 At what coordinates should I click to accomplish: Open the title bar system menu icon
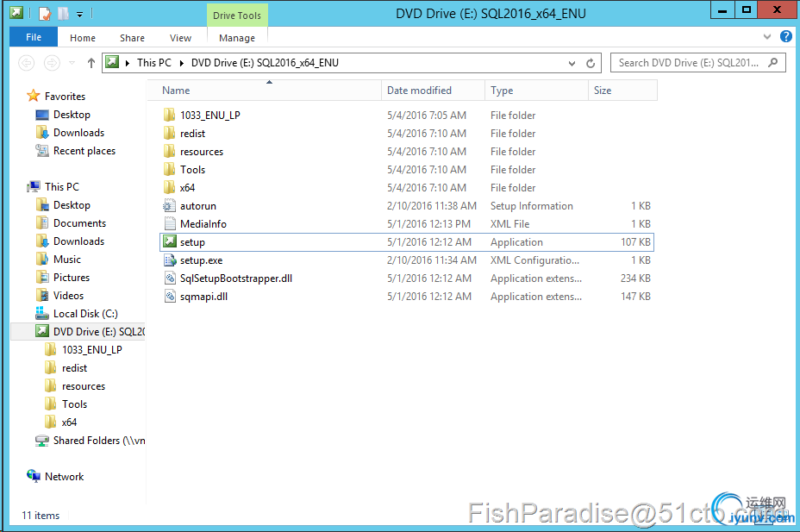pyautogui.click(x=16, y=13)
